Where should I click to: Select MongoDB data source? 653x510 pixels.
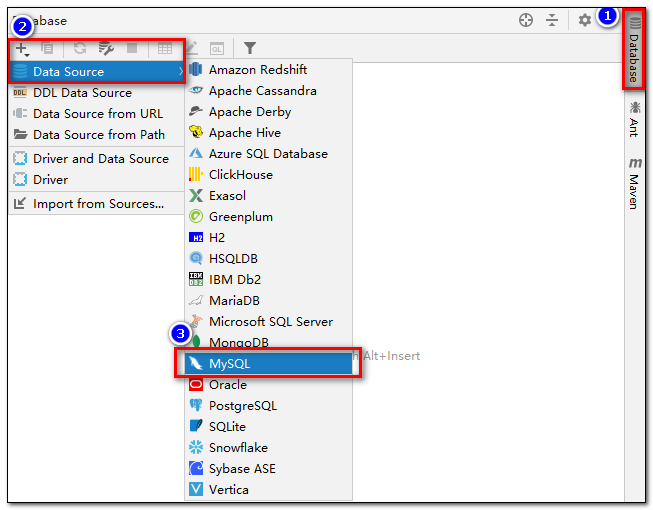[269, 342]
